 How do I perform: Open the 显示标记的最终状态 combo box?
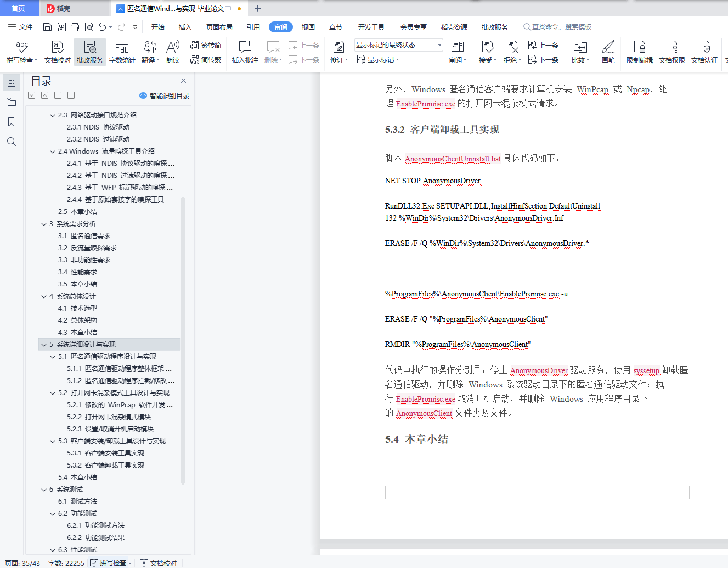399,45
